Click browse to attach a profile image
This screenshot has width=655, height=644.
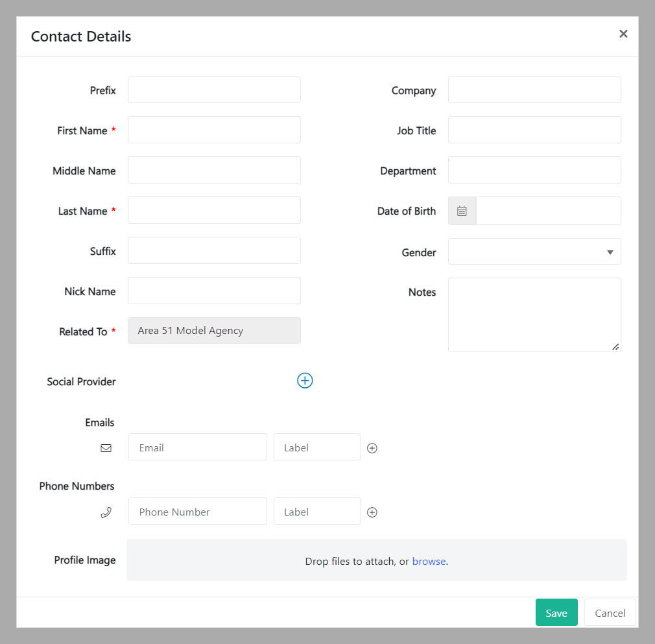(x=429, y=560)
